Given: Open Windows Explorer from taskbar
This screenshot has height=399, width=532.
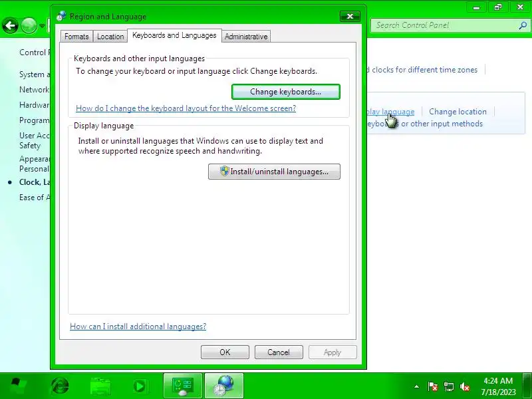Looking at the screenshot, I should (x=100, y=386).
